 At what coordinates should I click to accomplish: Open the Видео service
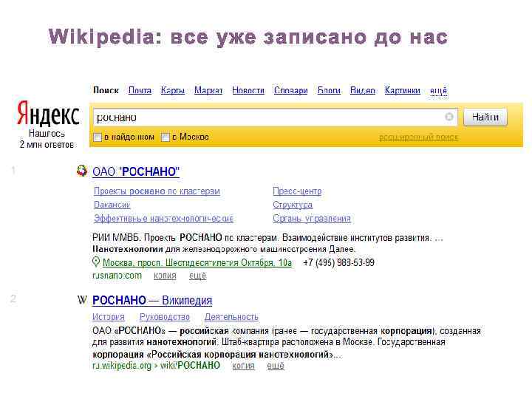click(362, 91)
